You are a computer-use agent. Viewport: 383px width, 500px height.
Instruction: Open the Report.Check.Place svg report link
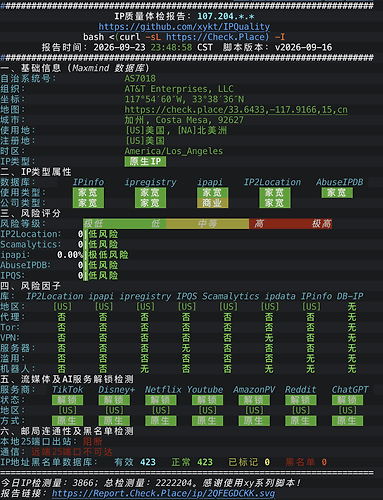[164, 493]
